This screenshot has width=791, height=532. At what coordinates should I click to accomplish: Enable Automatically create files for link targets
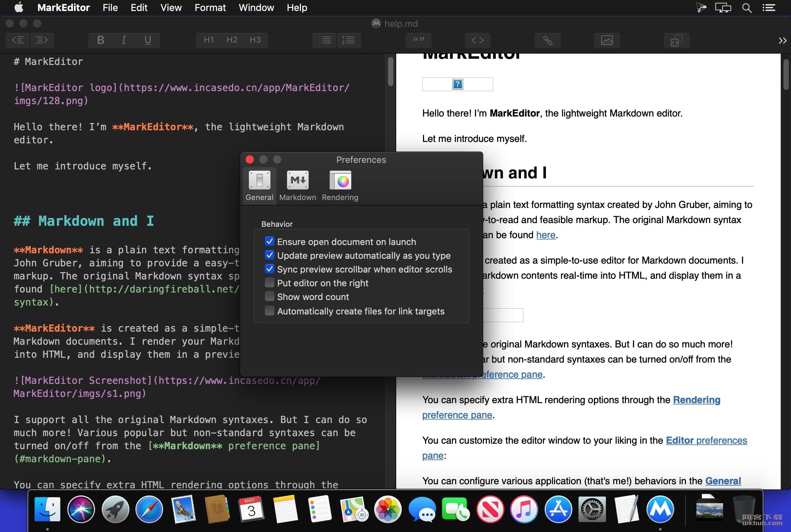tap(270, 311)
